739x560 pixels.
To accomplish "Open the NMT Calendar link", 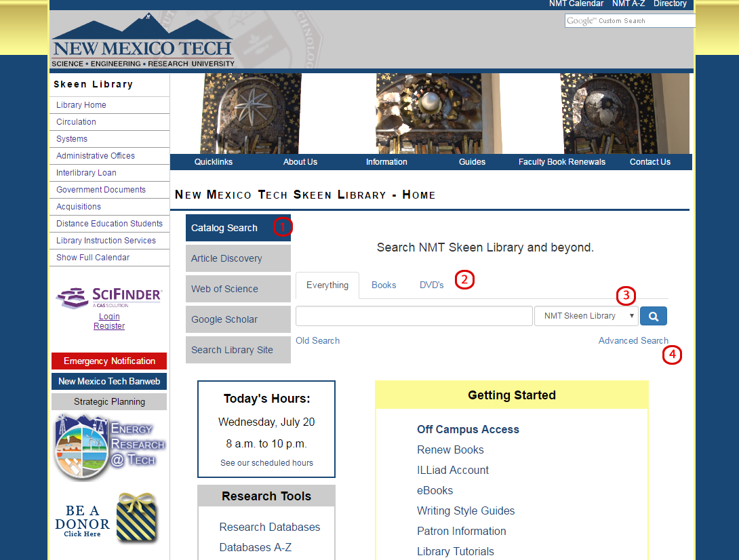I will pos(576,4).
